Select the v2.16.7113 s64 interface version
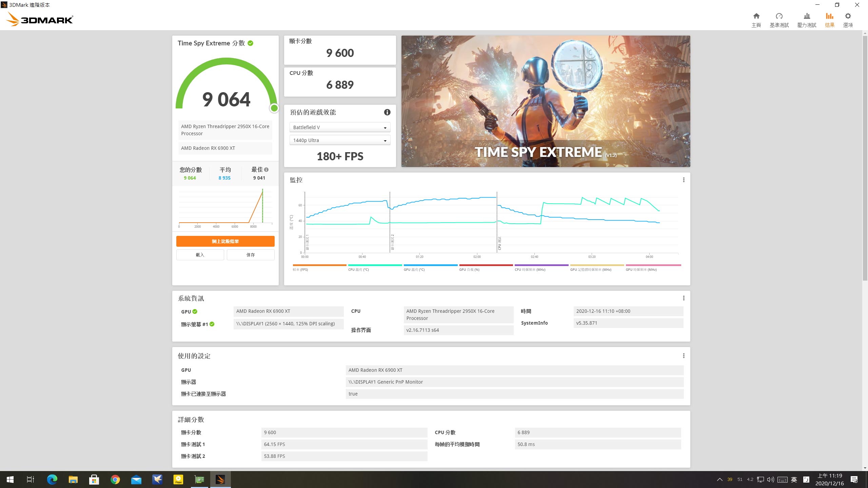This screenshot has width=868, height=488. click(458, 330)
